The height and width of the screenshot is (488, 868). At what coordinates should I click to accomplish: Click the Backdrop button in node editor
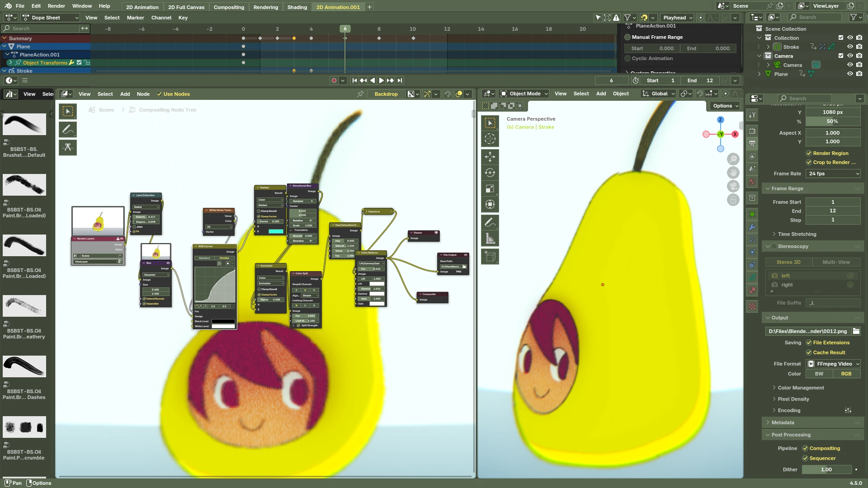point(386,94)
